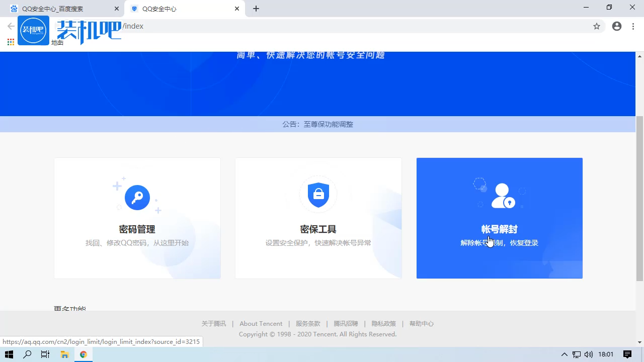Open the browser profile account icon
The image size is (644, 362).
(x=616, y=26)
